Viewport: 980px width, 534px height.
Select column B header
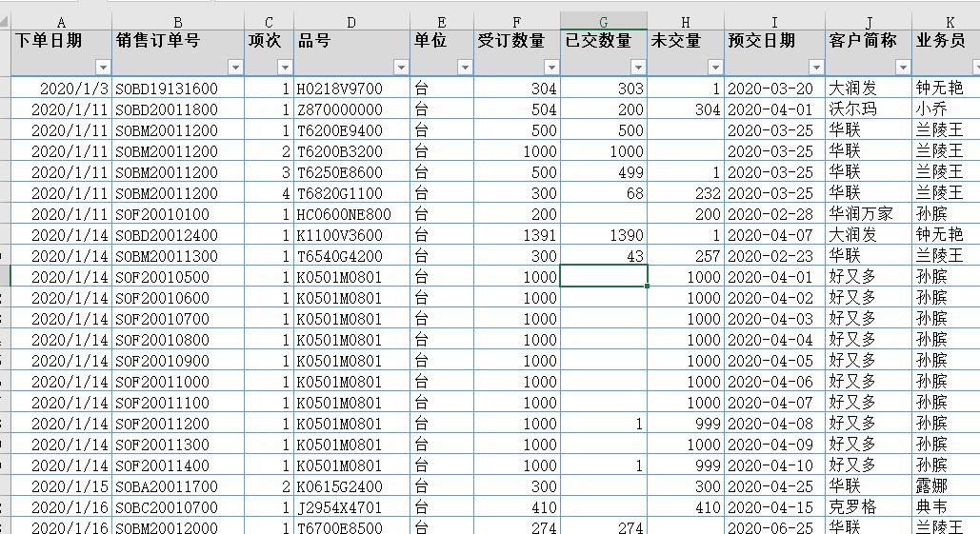(x=178, y=23)
